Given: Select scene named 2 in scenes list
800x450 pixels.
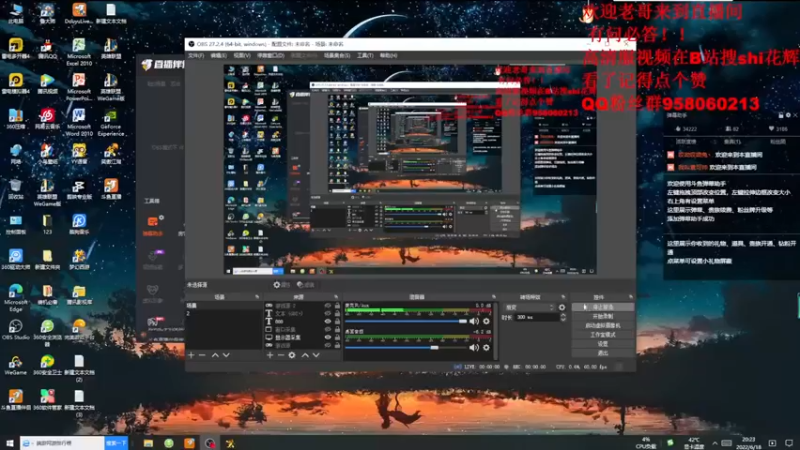Looking at the screenshot, I should (x=223, y=313).
